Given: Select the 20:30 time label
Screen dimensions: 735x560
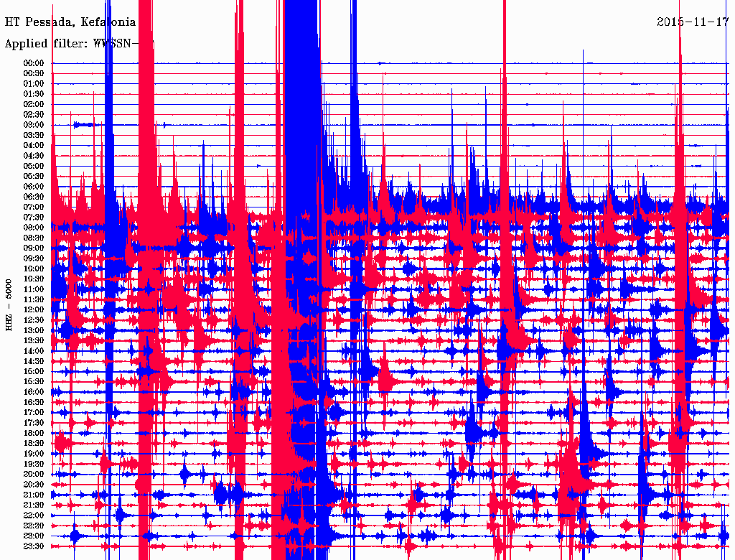Looking at the screenshot, I should coord(34,485).
